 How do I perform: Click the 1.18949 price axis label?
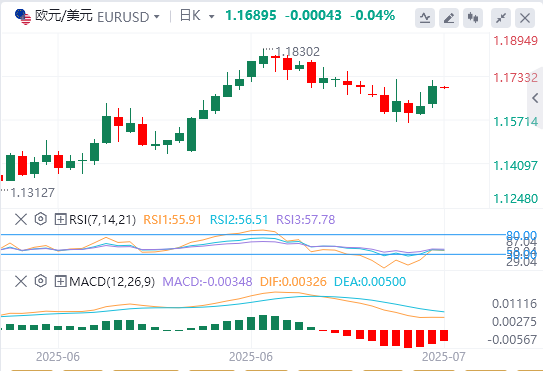[x=516, y=41]
